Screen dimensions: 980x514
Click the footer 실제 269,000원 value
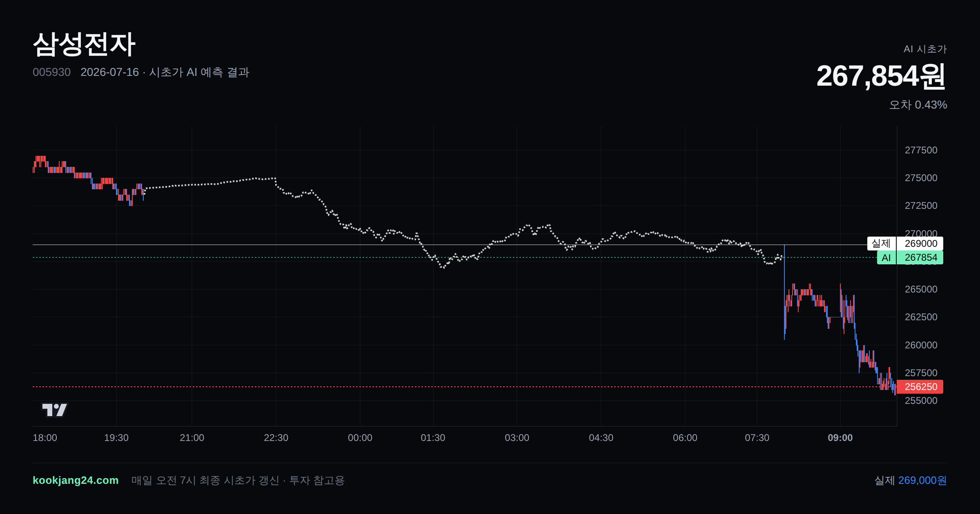click(911, 481)
